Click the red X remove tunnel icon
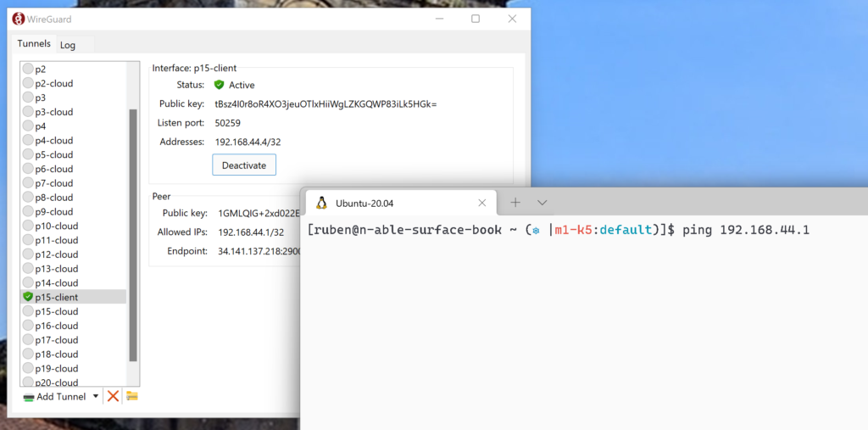Viewport: 868px width, 430px height. click(x=113, y=396)
